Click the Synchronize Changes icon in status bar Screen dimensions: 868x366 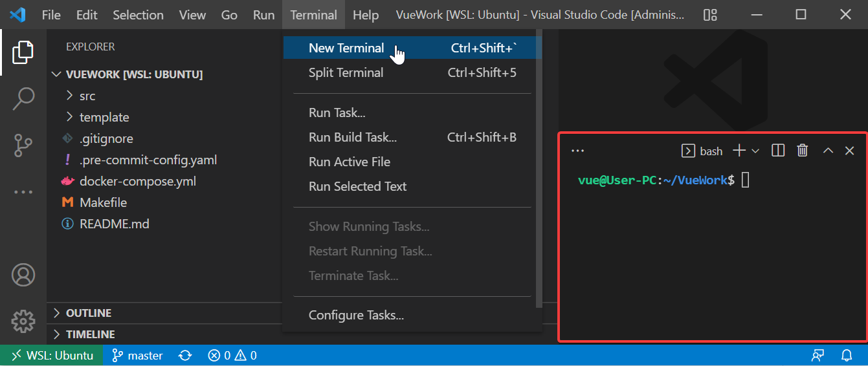[185, 356]
